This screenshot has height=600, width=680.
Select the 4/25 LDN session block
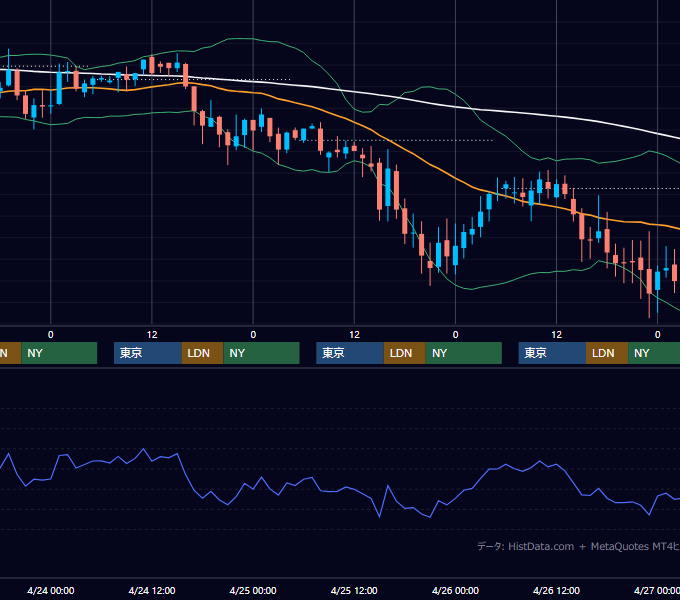click(x=405, y=353)
